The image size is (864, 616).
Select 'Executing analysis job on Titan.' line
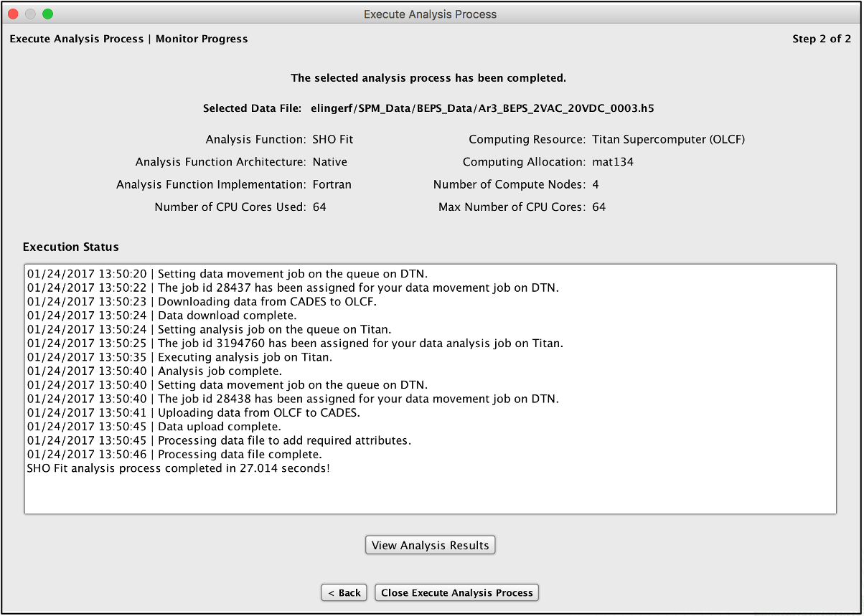[x=179, y=356]
